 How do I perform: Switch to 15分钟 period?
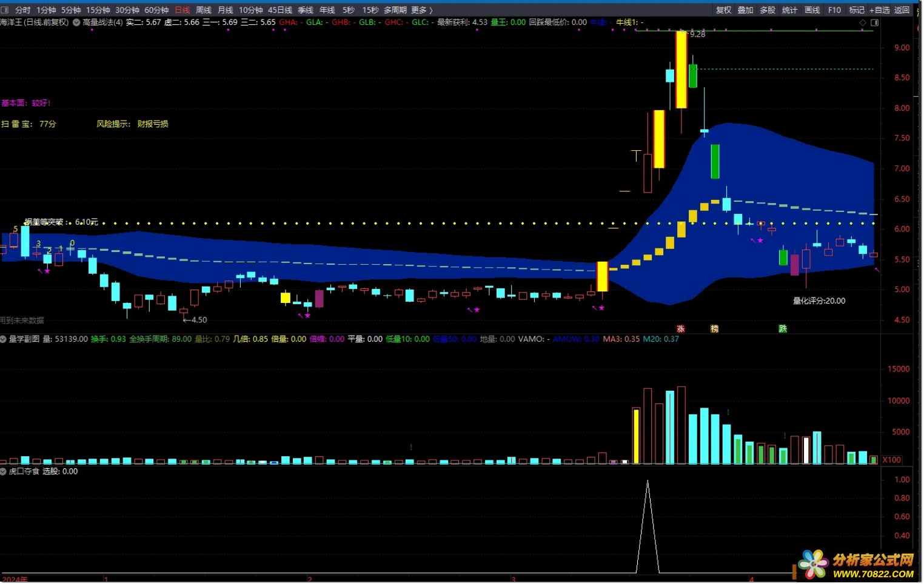click(98, 10)
